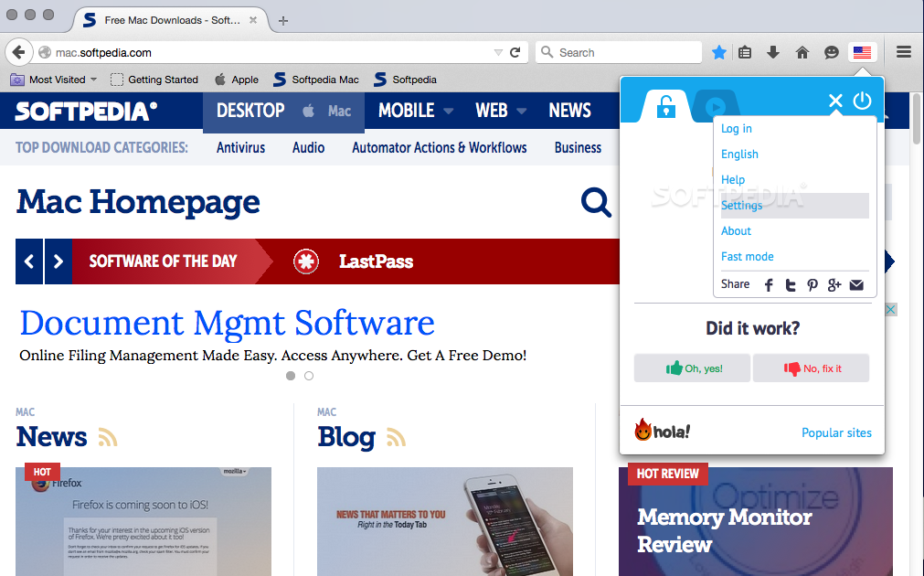Expand the WEB menu arrow
The image size is (924, 576).
pyautogui.click(x=522, y=111)
